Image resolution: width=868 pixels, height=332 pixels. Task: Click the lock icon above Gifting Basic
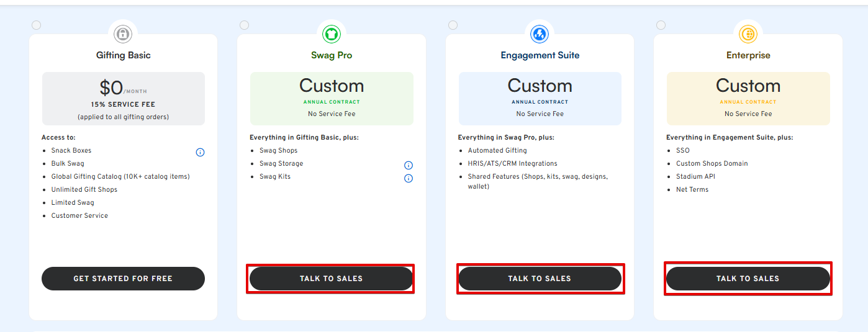123,34
